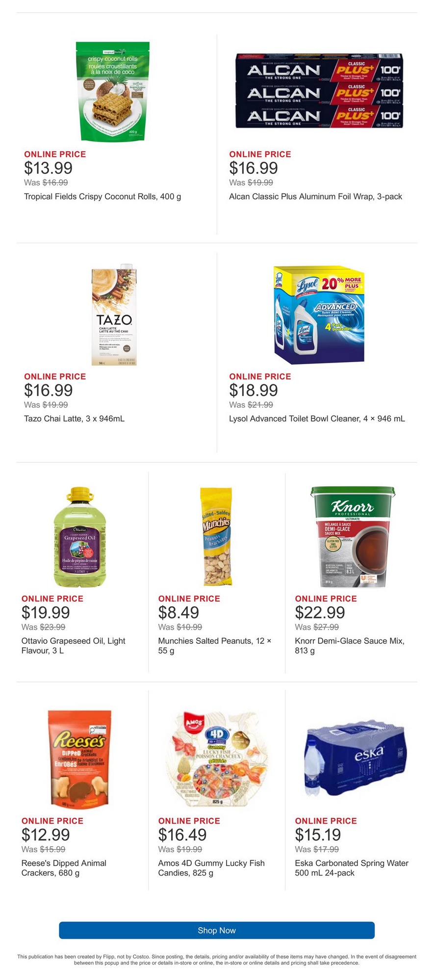The height and width of the screenshot is (980, 434).
Task: Select Munchies Salted Peanuts product name
Action: point(214,645)
